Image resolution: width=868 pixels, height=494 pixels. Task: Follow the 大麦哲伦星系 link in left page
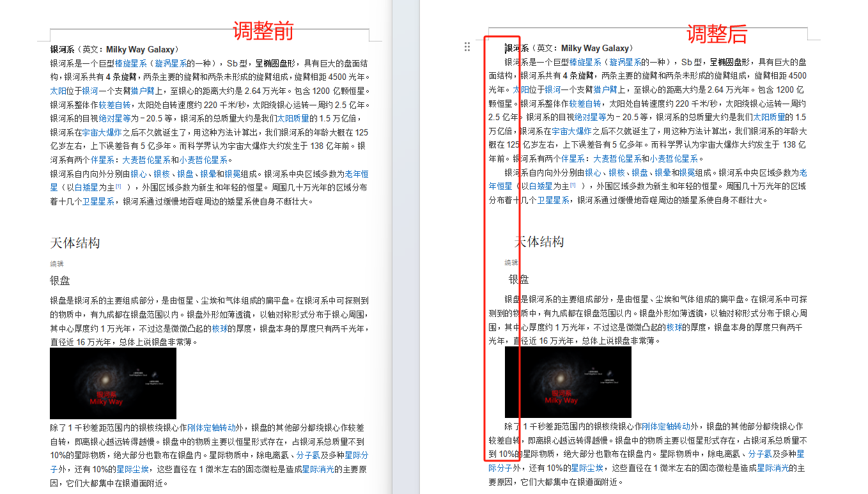pos(146,160)
